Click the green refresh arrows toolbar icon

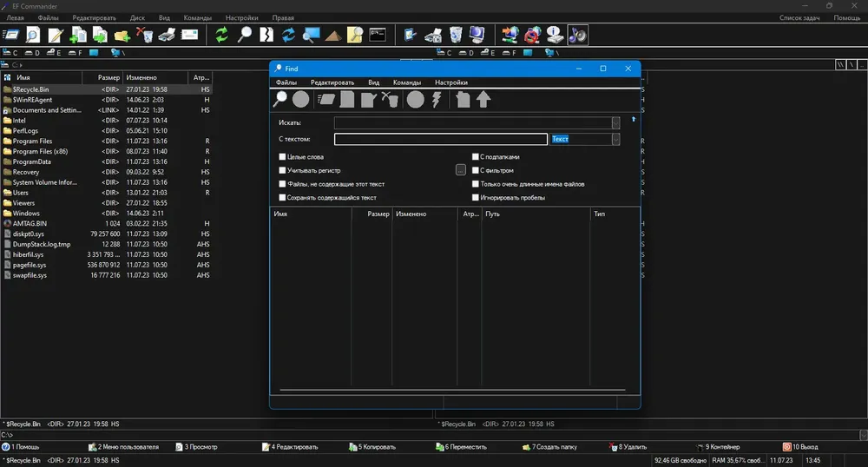coord(221,35)
